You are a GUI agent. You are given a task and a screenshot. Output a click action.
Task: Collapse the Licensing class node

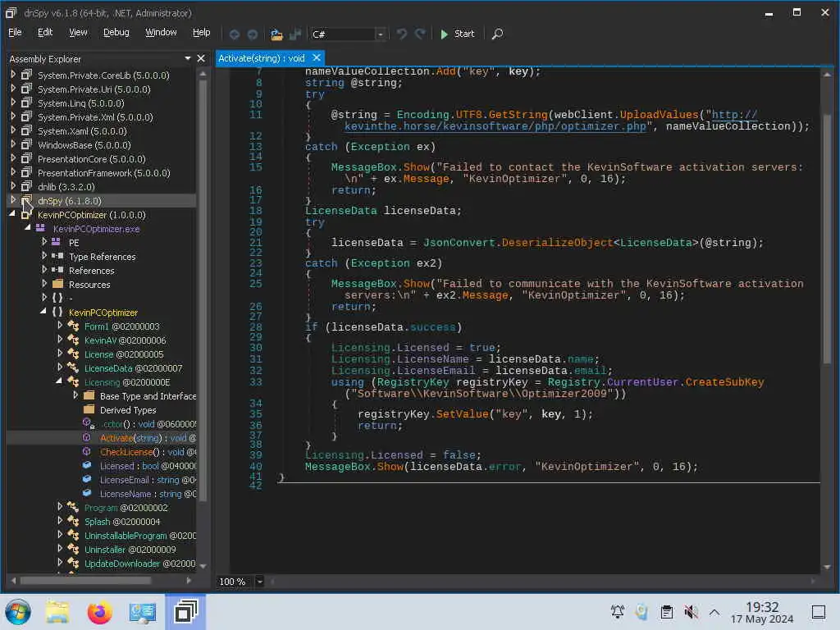(59, 381)
